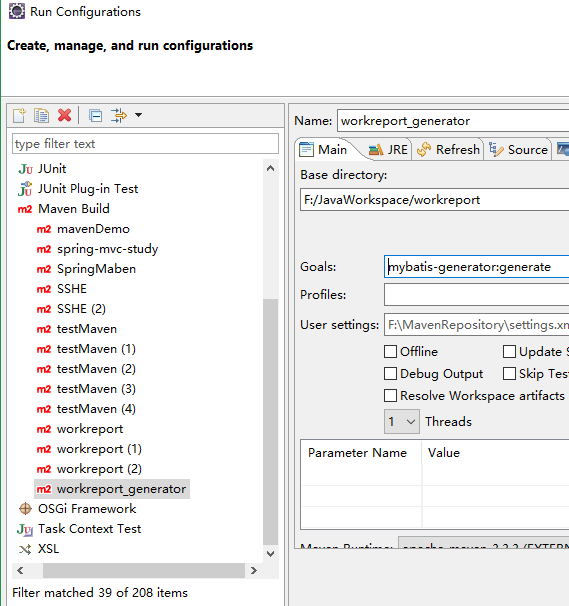Delete the selected launch configuration

65,116
